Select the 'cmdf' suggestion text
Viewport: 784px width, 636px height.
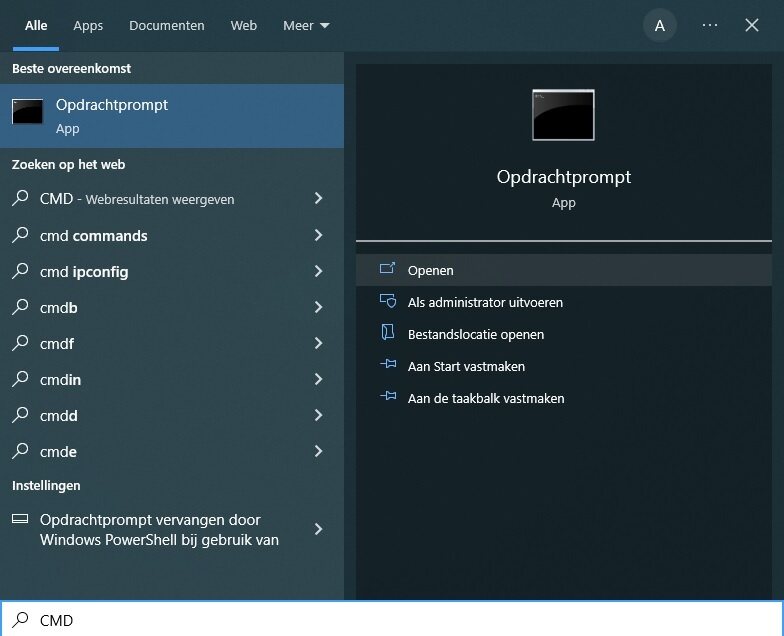[x=56, y=344]
